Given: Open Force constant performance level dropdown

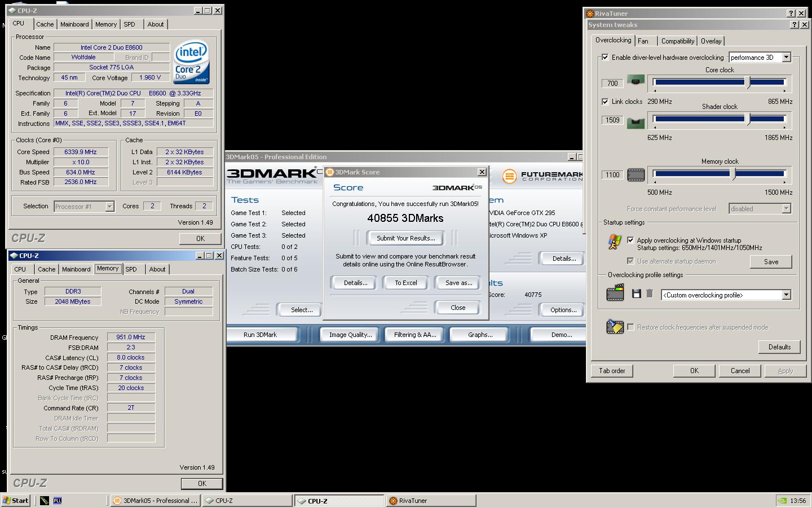Looking at the screenshot, I should tap(786, 209).
